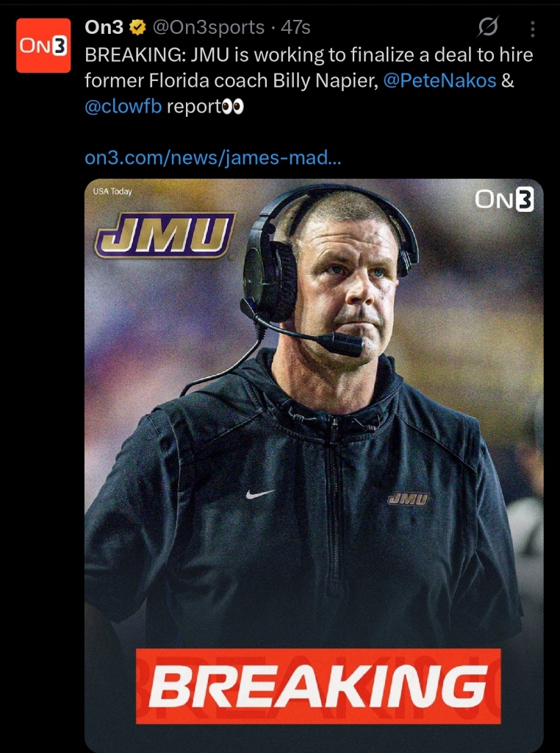Viewport: 560px width, 753px height.
Task: Open the @On3sports handle
Action: [x=208, y=28]
